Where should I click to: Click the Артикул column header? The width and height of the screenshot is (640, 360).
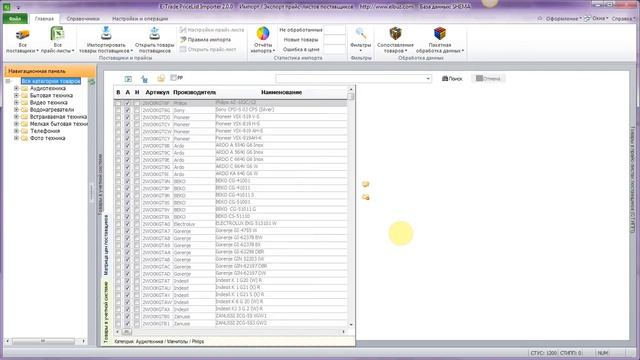(x=157, y=92)
